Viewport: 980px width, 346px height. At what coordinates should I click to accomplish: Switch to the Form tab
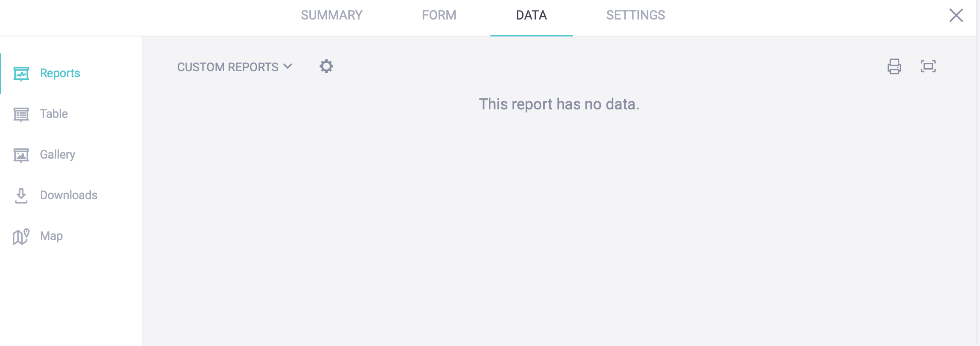click(439, 15)
